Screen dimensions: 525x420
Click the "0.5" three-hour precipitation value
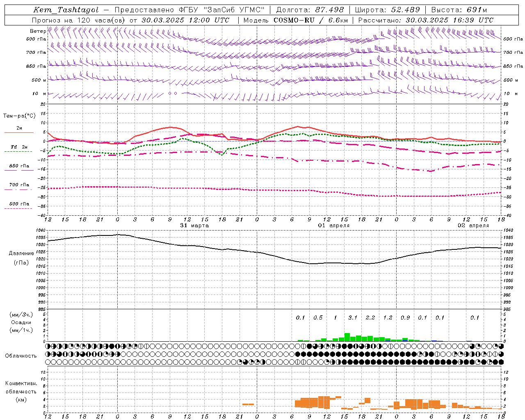coord(318,317)
